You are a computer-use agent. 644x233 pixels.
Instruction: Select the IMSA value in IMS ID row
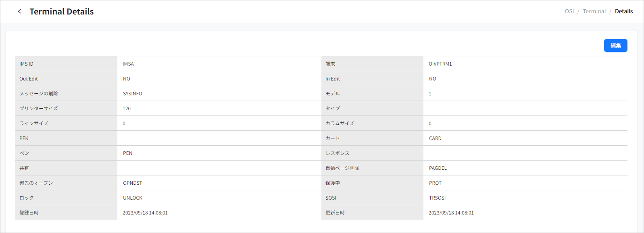coord(128,64)
